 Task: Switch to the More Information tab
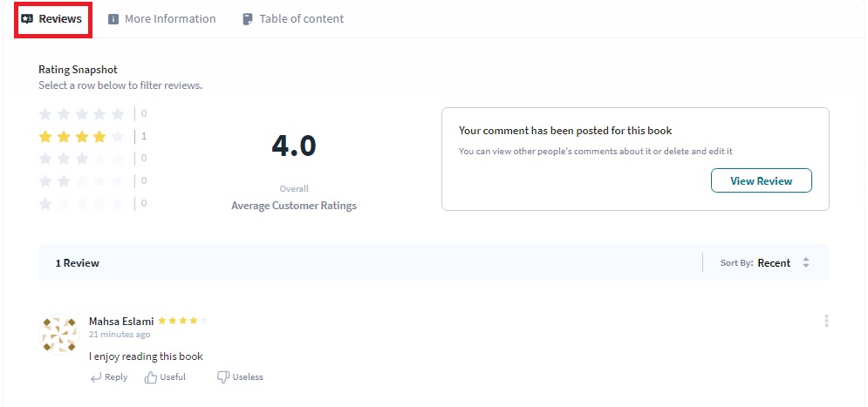169,19
